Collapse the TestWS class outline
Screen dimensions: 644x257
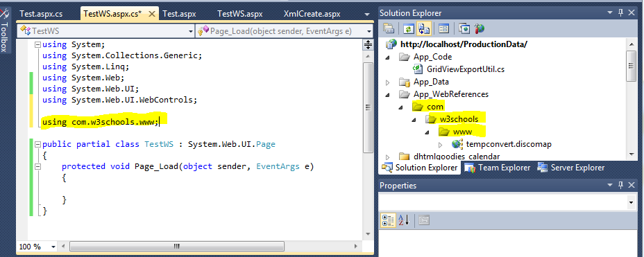[37, 144]
